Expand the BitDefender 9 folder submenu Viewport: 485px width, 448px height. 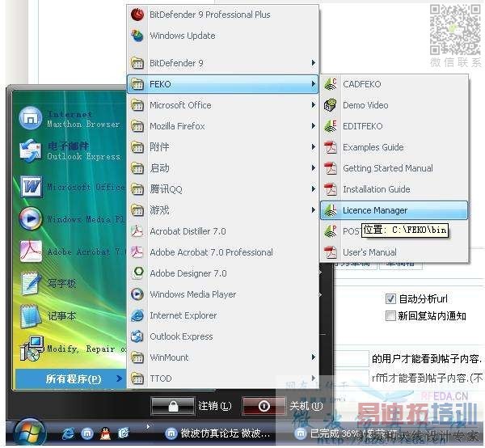(x=223, y=63)
